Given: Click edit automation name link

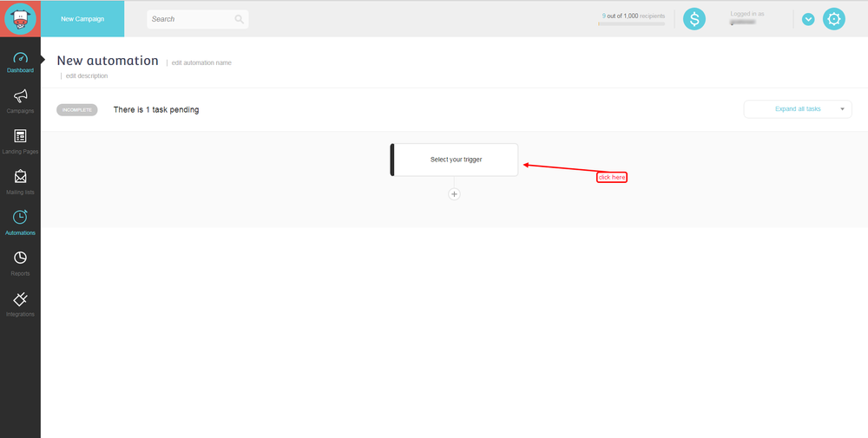Looking at the screenshot, I should 201,62.
